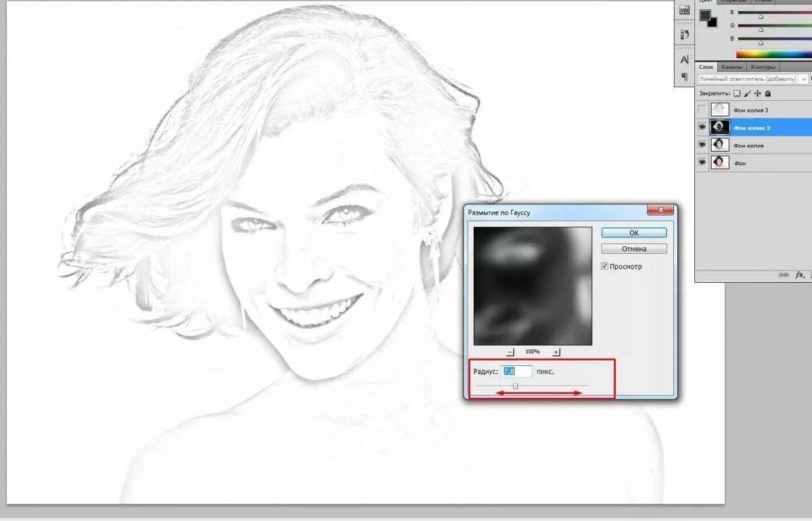Switch to the Каналы tab

click(x=731, y=67)
